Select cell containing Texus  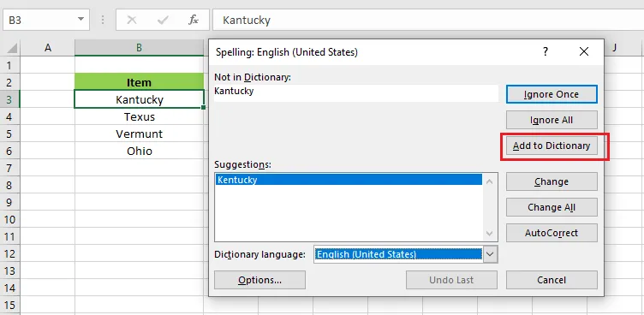click(x=140, y=116)
